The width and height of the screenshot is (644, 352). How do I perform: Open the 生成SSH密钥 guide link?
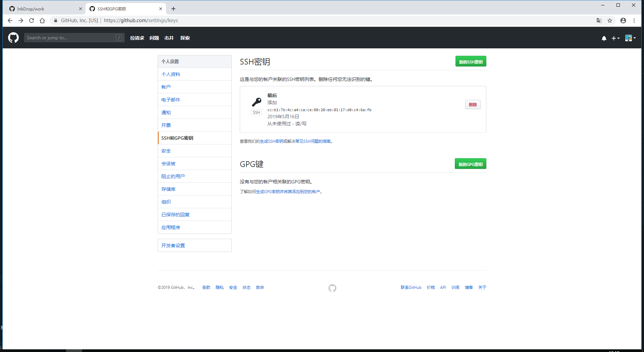pos(271,141)
